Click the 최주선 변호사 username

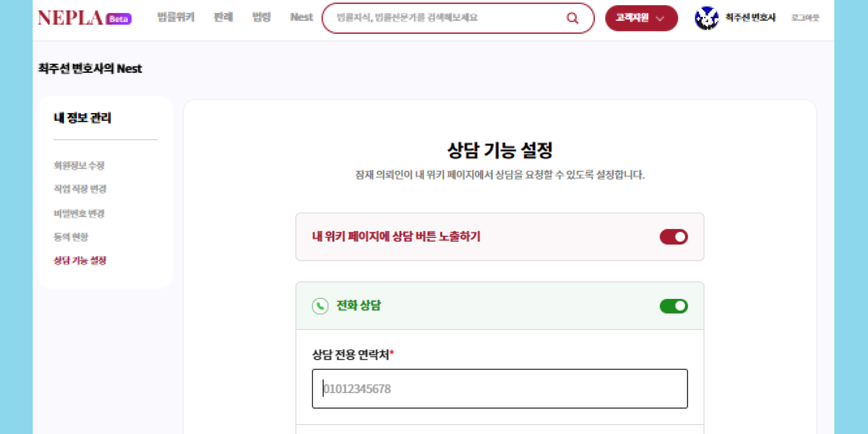tap(750, 18)
